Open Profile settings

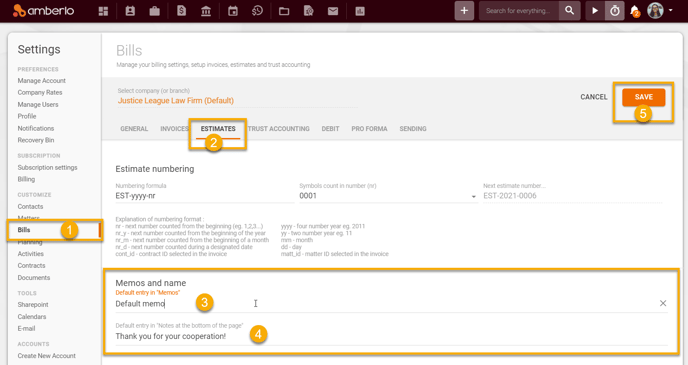click(27, 116)
